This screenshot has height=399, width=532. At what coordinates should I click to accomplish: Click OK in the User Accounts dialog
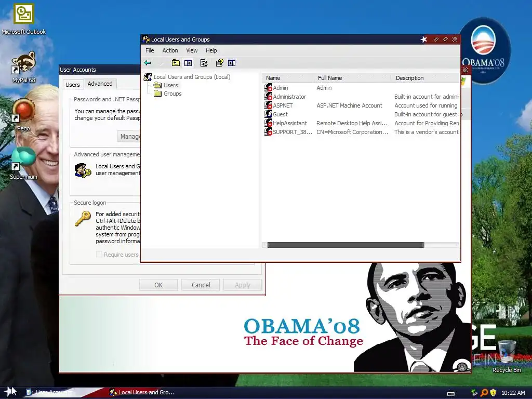(x=158, y=285)
